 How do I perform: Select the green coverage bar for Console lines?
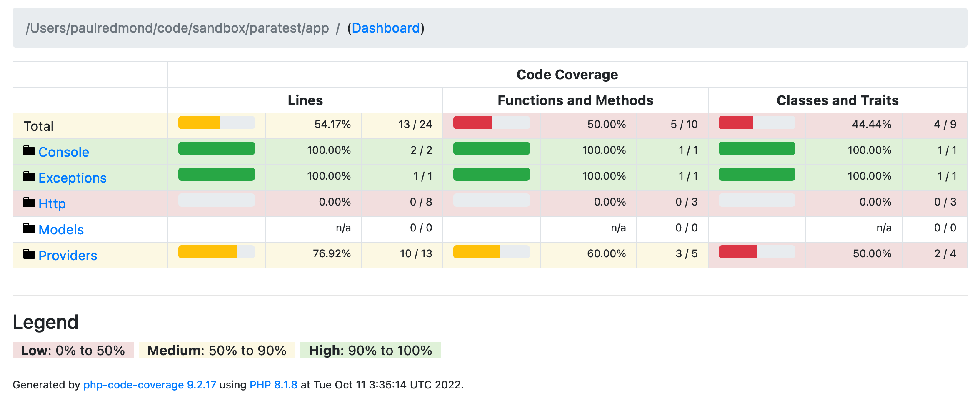(216, 148)
